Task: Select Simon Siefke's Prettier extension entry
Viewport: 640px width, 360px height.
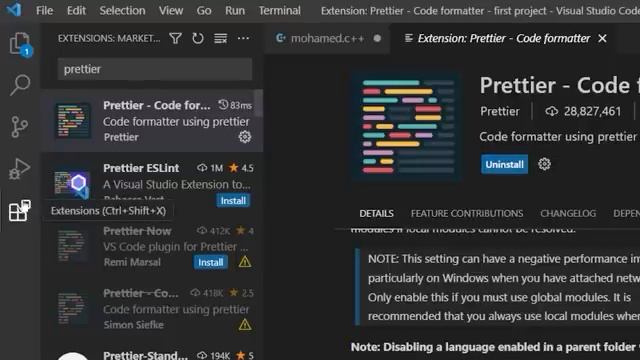Action: (x=152, y=309)
